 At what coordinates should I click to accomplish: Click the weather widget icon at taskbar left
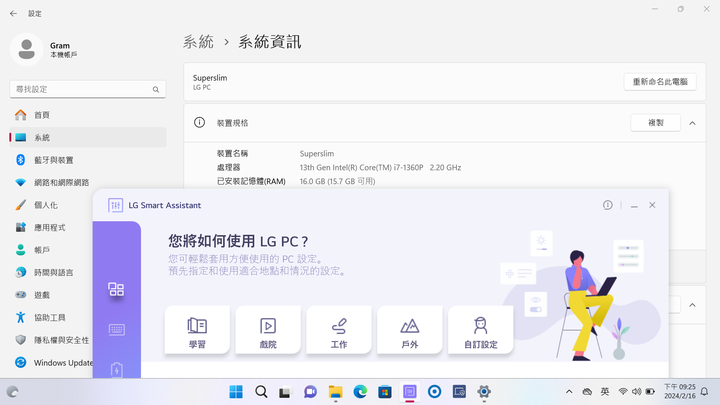click(12, 392)
